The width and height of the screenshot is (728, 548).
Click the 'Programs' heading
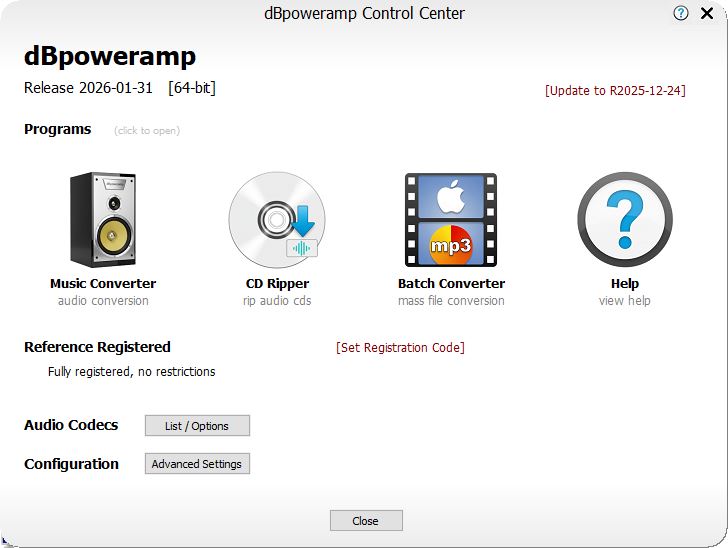point(58,129)
